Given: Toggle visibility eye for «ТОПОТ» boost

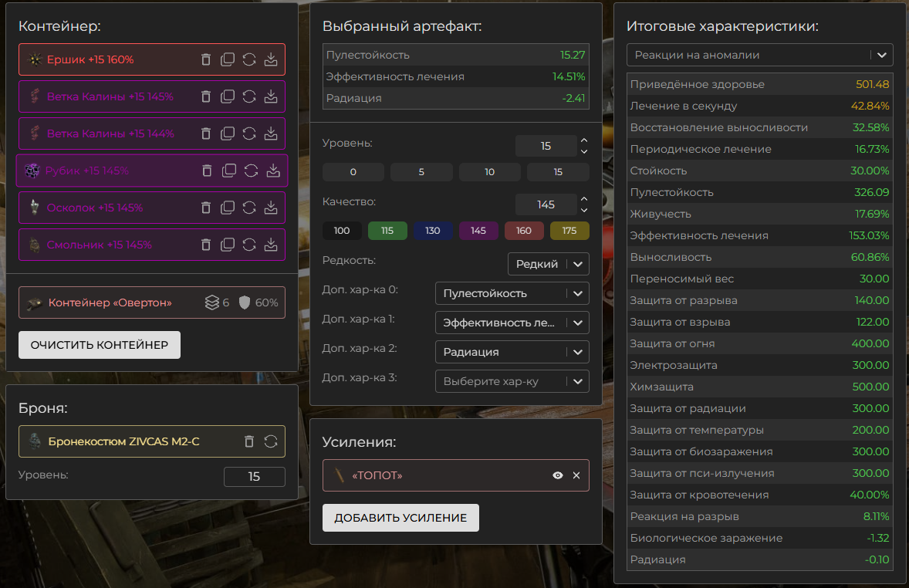Looking at the screenshot, I should click(558, 475).
